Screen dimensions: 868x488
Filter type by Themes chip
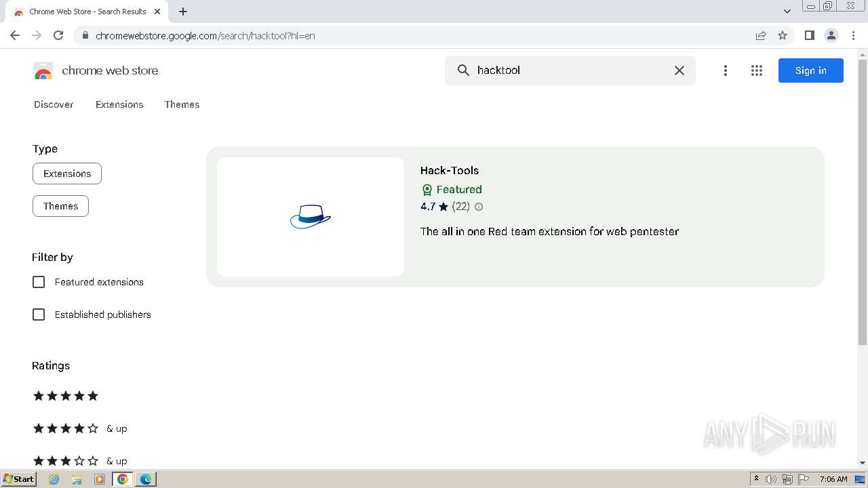tap(60, 206)
